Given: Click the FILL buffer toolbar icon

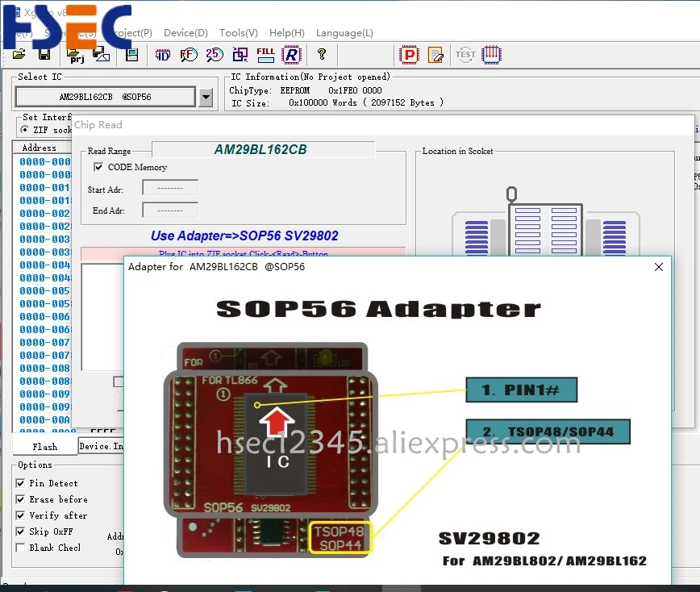Looking at the screenshot, I should (265, 55).
